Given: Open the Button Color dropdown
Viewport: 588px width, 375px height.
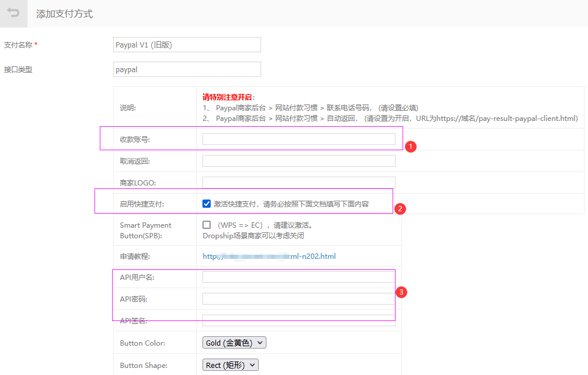Looking at the screenshot, I should coord(234,343).
